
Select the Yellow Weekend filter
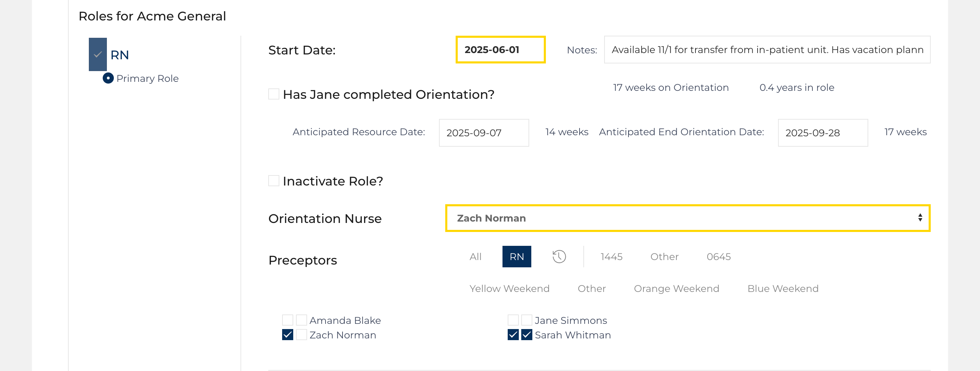[x=509, y=288]
